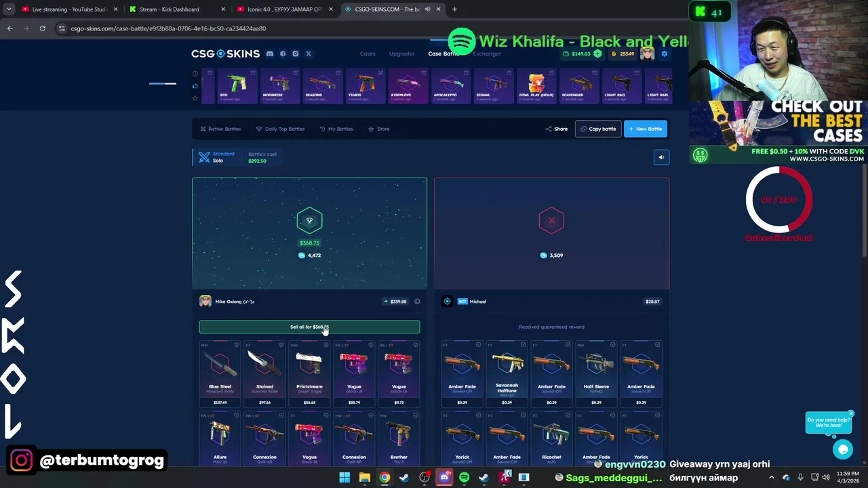The image size is (868, 488).
Task: Click the Chrome address bar URL
Action: coord(168,28)
